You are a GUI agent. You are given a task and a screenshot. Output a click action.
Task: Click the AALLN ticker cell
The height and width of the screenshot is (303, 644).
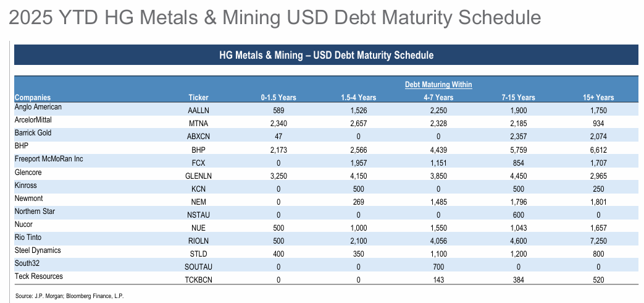coord(198,110)
